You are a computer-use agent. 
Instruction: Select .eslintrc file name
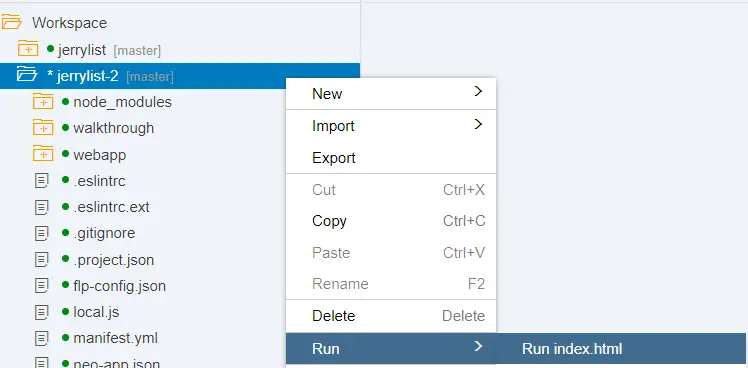click(x=99, y=181)
